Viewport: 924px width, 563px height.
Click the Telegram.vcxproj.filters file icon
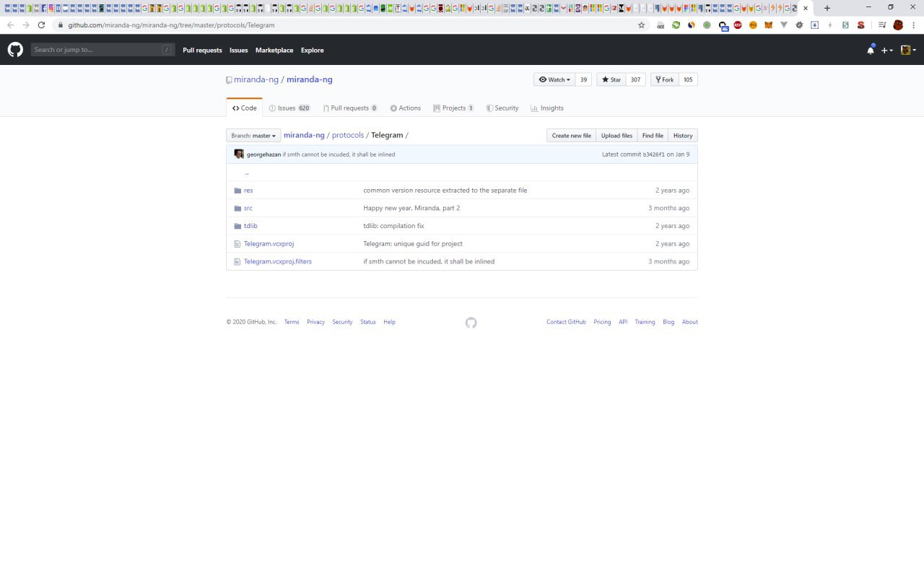coord(237,261)
